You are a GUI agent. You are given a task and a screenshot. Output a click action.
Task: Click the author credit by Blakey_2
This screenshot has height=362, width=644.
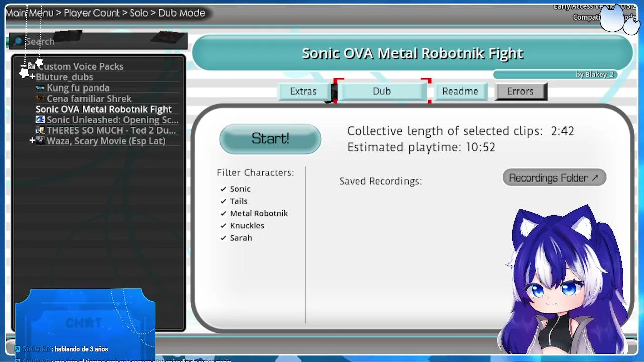(x=595, y=75)
